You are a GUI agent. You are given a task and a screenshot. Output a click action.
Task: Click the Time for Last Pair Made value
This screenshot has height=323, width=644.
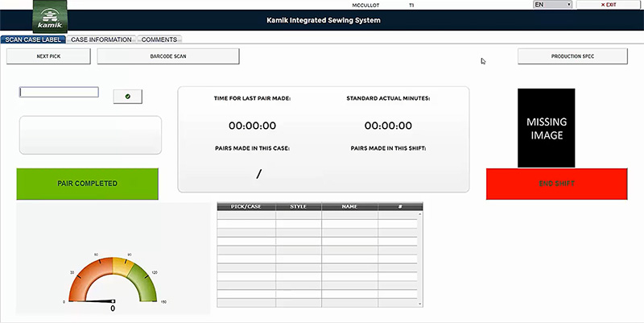click(252, 126)
